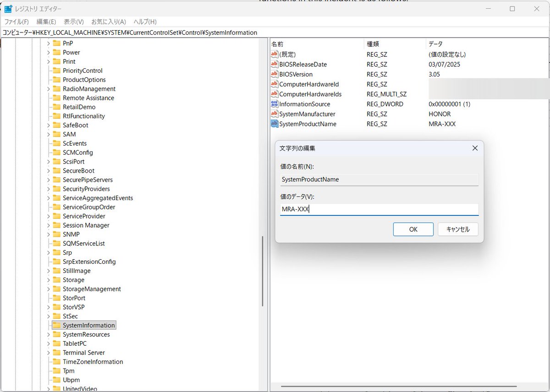Open the お気に入り(A) menu
550x392 pixels.
point(109,22)
